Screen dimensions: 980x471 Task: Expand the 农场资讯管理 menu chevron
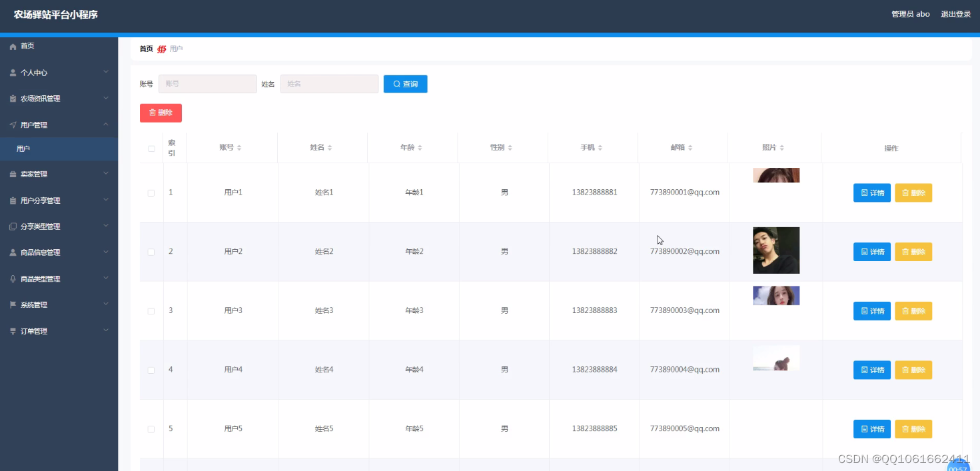click(x=105, y=98)
